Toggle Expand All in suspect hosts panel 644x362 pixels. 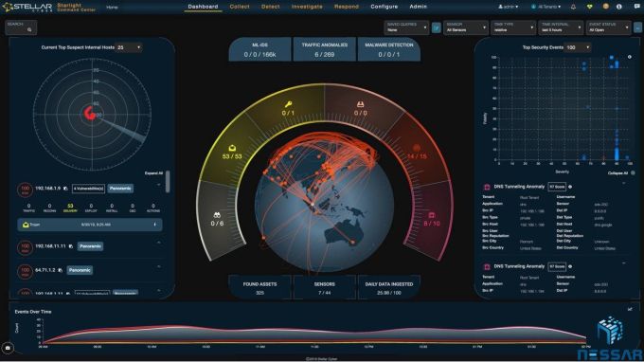153,173
